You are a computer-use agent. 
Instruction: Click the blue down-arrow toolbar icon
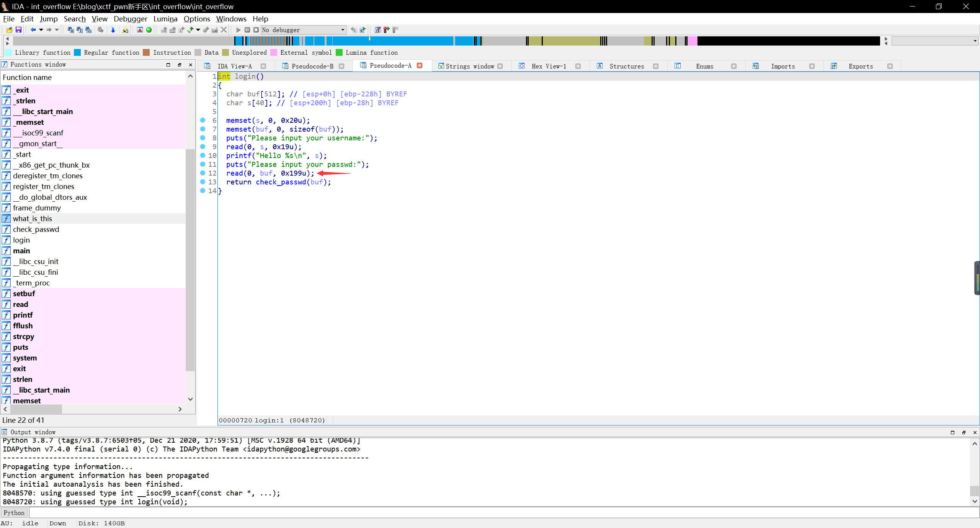[113, 30]
